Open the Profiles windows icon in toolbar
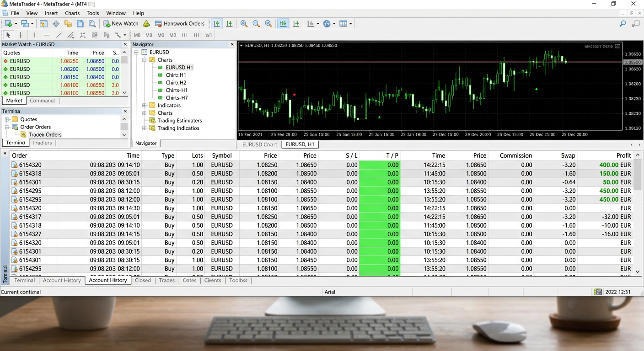This screenshot has width=644, height=351. click(x=25, y=24)
